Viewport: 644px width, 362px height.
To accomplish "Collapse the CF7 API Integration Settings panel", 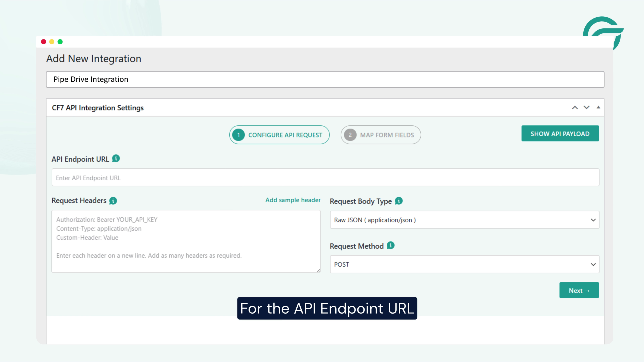I will (598, 107).
